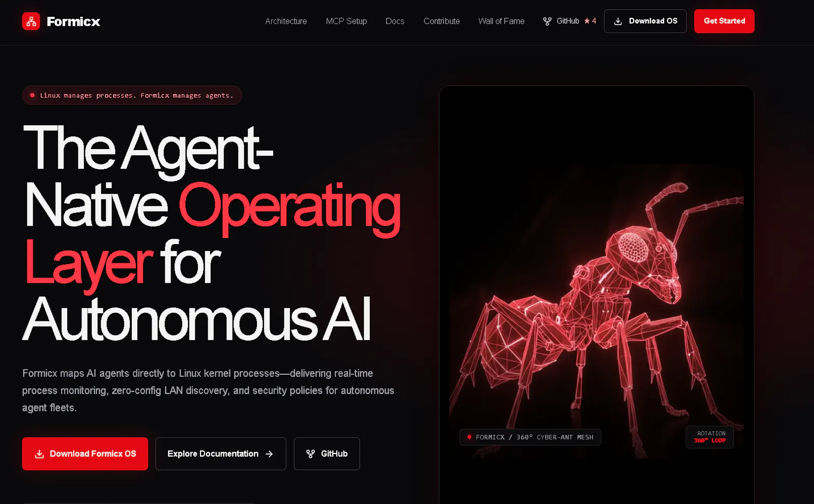Click the GitHub fork icon in the navbar

coord(547,21)
